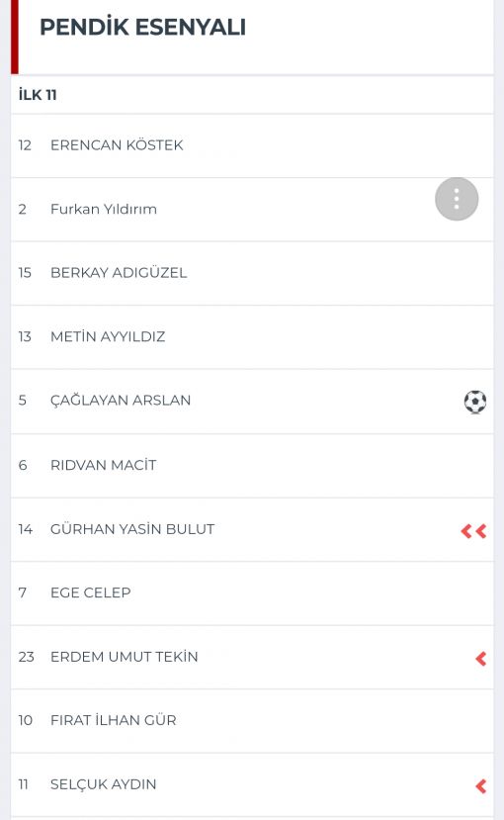Open Selçuk Aydın player name

coord(103,784)
